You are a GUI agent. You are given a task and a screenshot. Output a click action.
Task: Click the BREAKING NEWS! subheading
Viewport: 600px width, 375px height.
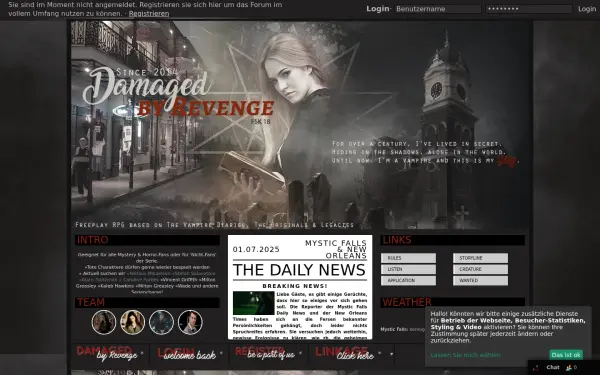(x=295, y=286)
